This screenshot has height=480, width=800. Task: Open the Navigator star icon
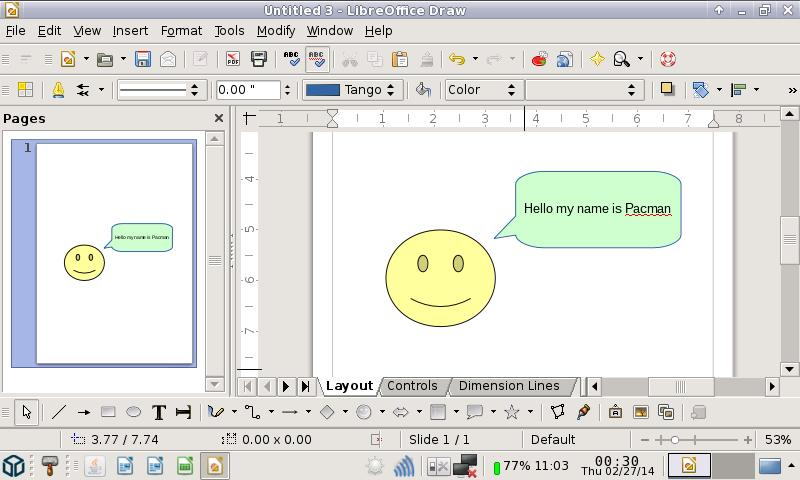click(597, 59)
